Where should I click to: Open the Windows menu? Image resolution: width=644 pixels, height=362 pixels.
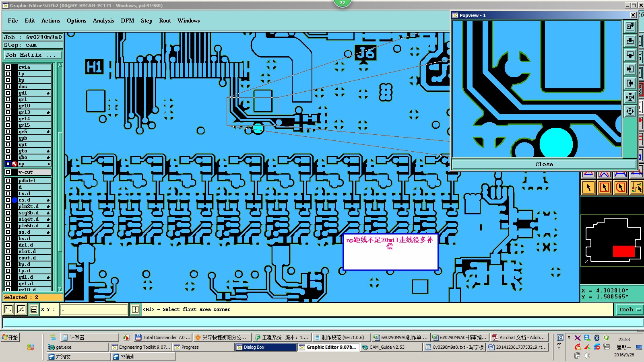188,21
